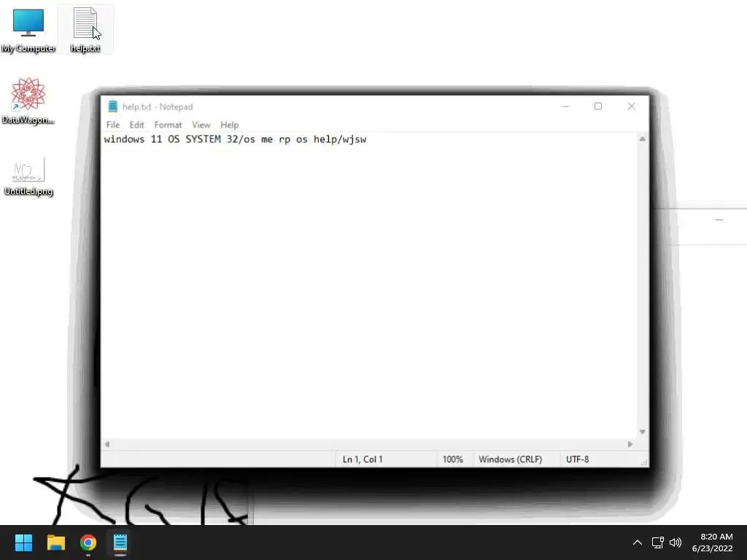The width and height of the screenshot is (747, 560).
Task: Open Google Chrome from the taskbar
Action: (x=88, y=542)
